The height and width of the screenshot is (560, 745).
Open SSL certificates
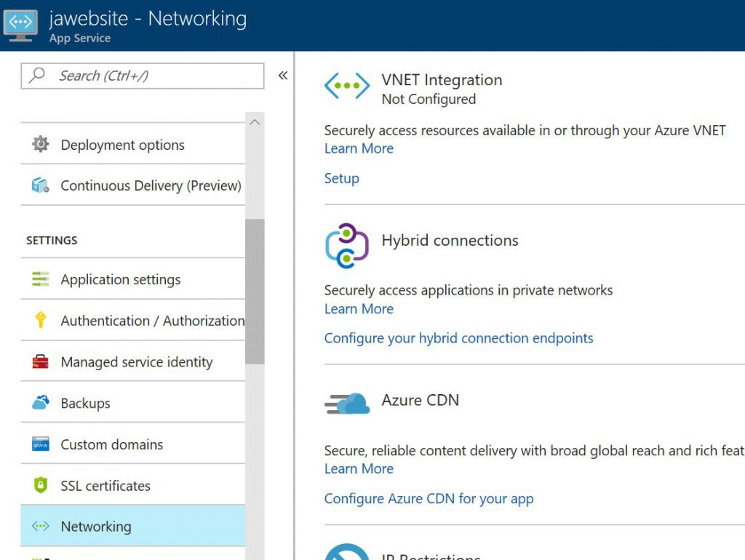[x=133, y=485]
